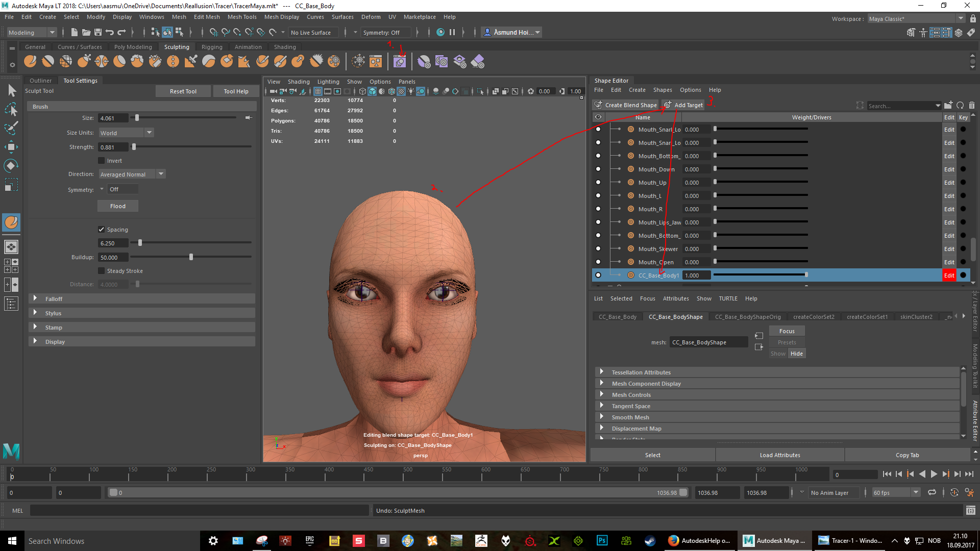Toggle visibility of CC_Base_Body1 target
The height and width of the screenshot is (551, 980).
click(598, 275)
